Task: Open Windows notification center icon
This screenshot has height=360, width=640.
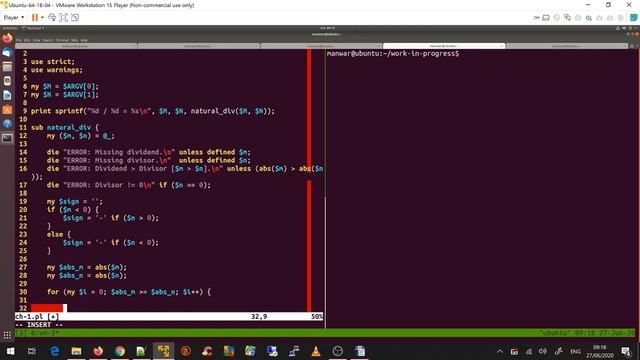Action: click(626, 351)
